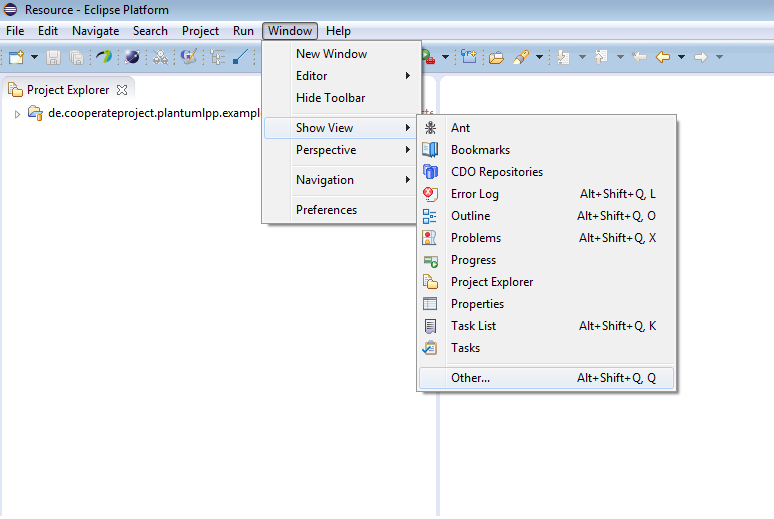Open dropdown arrow next to New icon

pos(34,58)
